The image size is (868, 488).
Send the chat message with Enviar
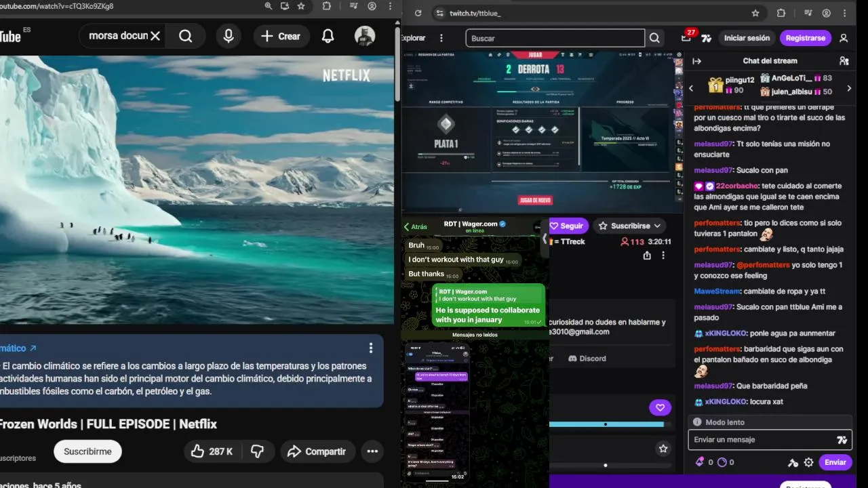point(835,462)
